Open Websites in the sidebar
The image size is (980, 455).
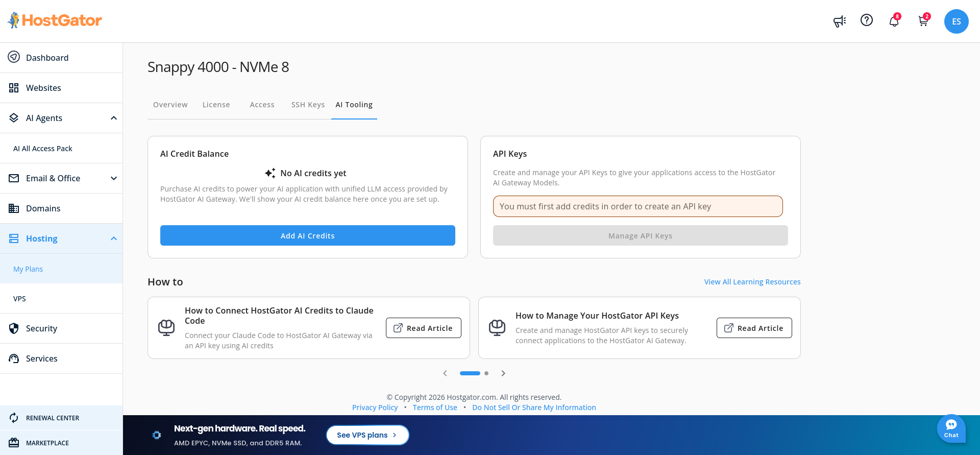[x=61, y=88]
